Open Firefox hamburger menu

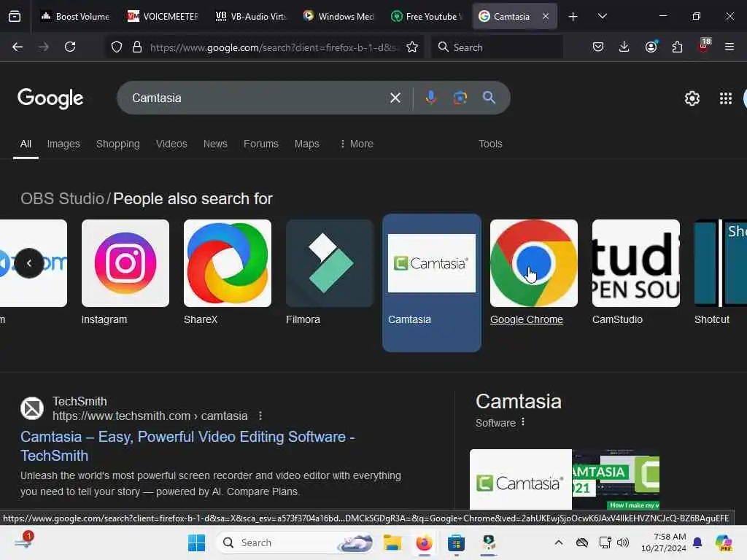click(729, 47)
